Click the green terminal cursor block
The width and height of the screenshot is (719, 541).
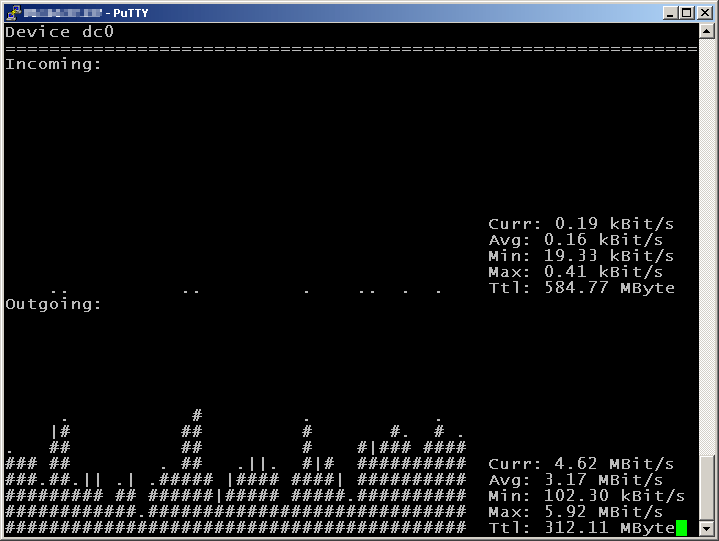coord(681,528)
